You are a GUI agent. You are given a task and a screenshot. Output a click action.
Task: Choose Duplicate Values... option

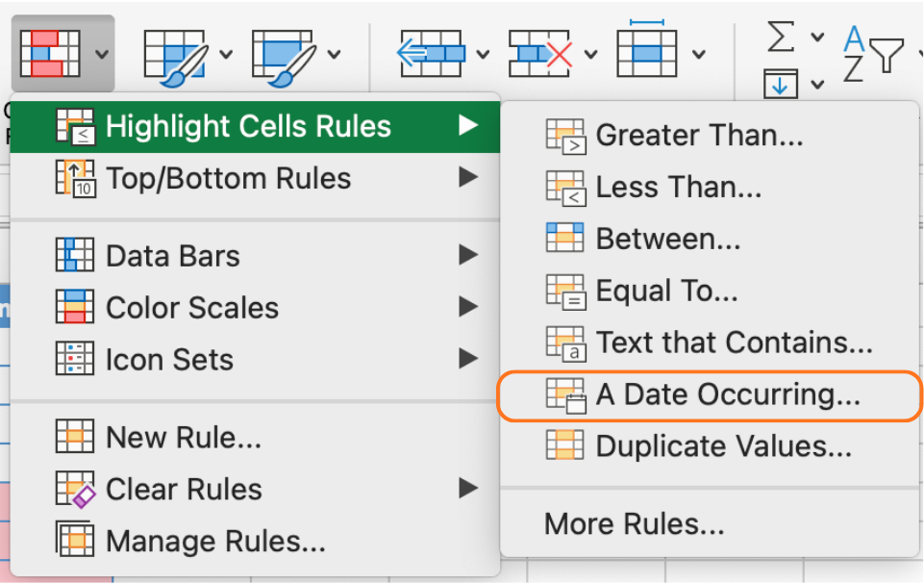(x=723, y=446)
